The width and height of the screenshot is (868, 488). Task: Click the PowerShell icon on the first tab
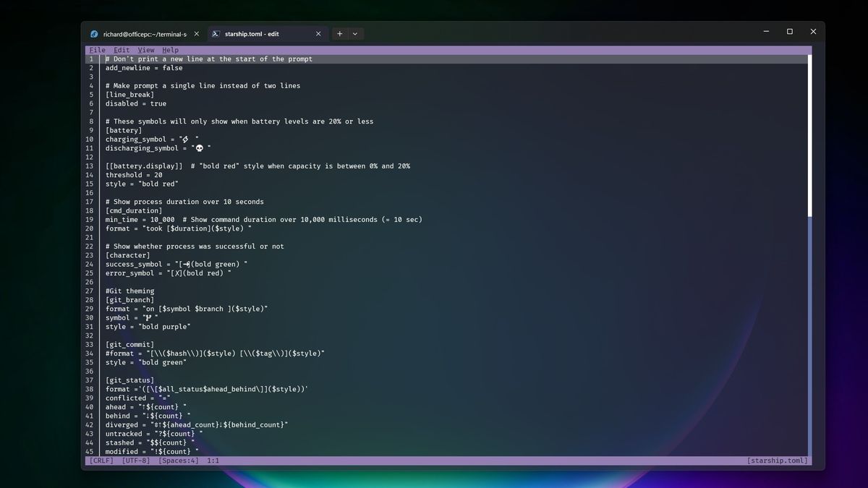pos(93,33)
